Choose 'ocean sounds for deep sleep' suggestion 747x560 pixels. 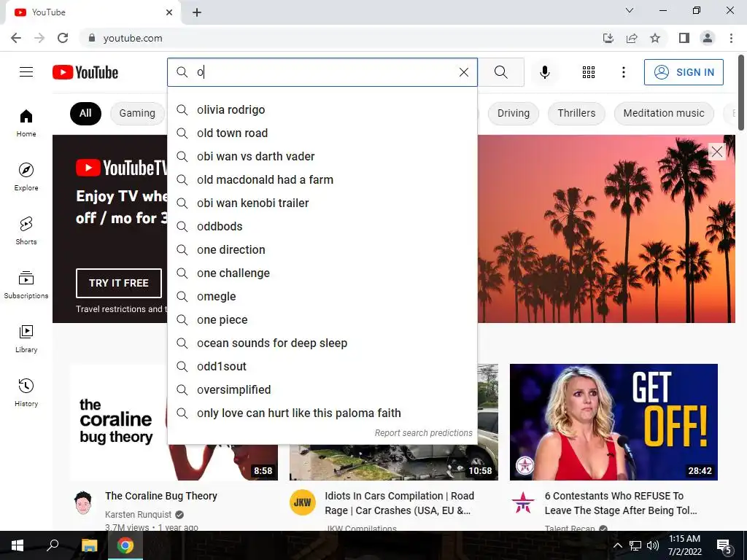(322, 343)
